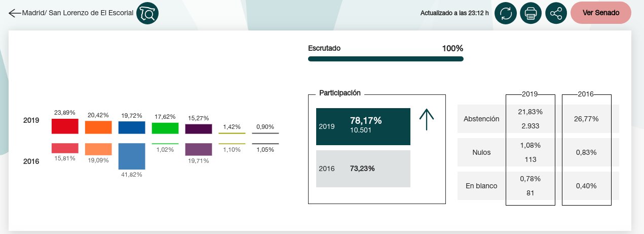Image resolution: width=644 pixels, height=234 pixels.
Task: Select the red 23,89% bar of 2019
Action: [65, 126]
